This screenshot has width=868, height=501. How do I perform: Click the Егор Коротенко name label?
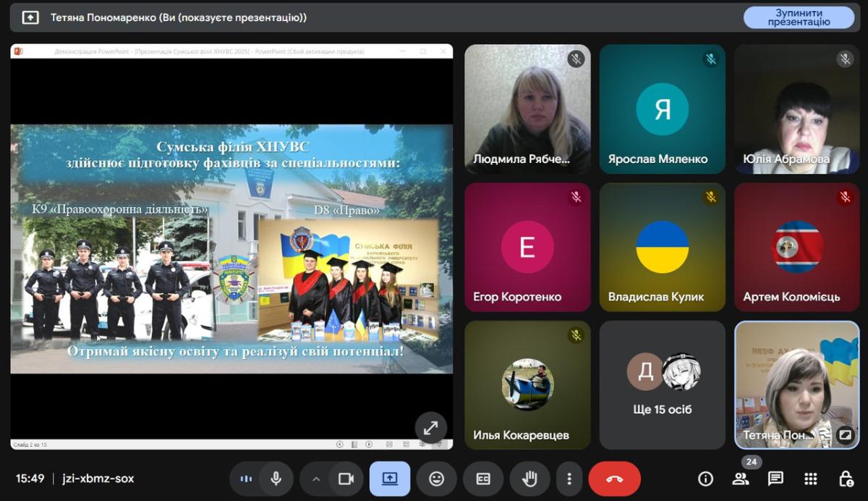coord(517,297)
